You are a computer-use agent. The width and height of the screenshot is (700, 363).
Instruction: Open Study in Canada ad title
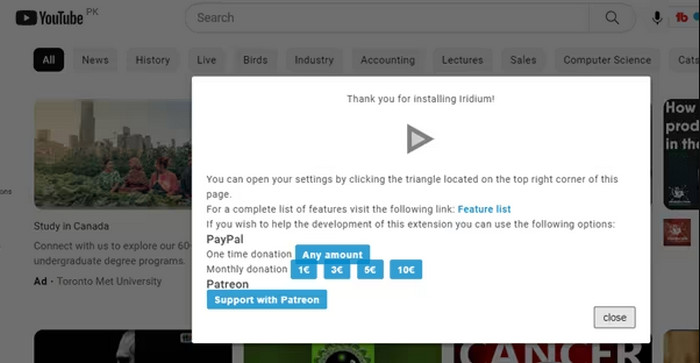(x=71, y=226)
